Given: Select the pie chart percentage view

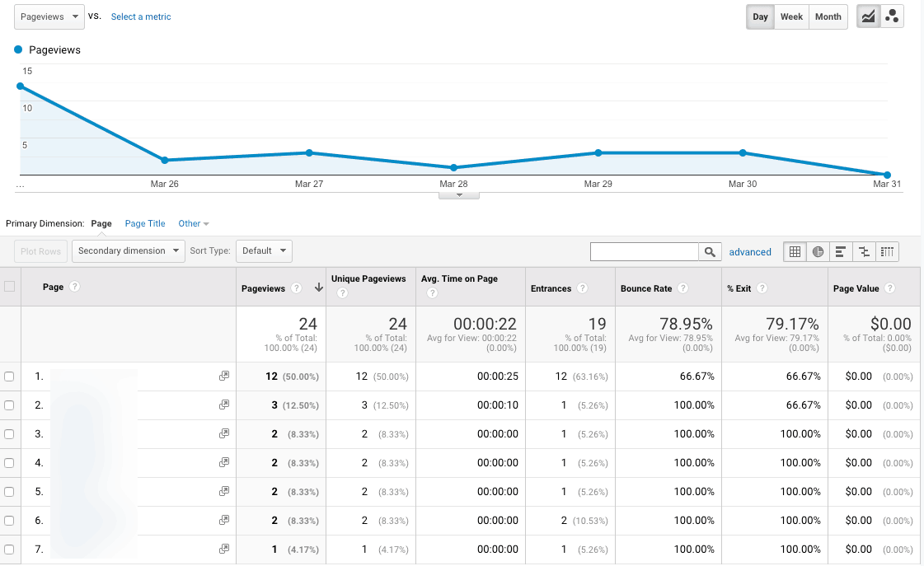Looking at the screenshot, I should pos(818,252).
